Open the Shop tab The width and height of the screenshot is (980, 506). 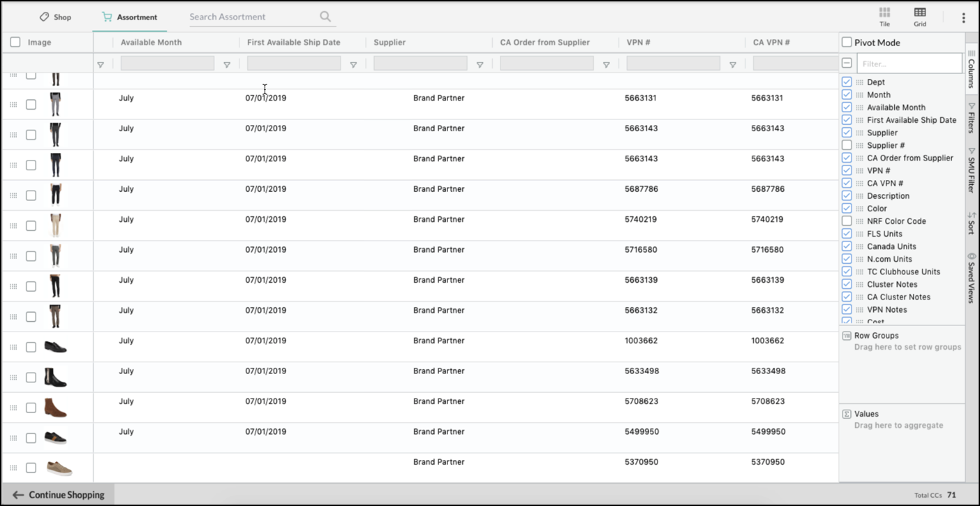pyautogui.click(x=55, y=17)
